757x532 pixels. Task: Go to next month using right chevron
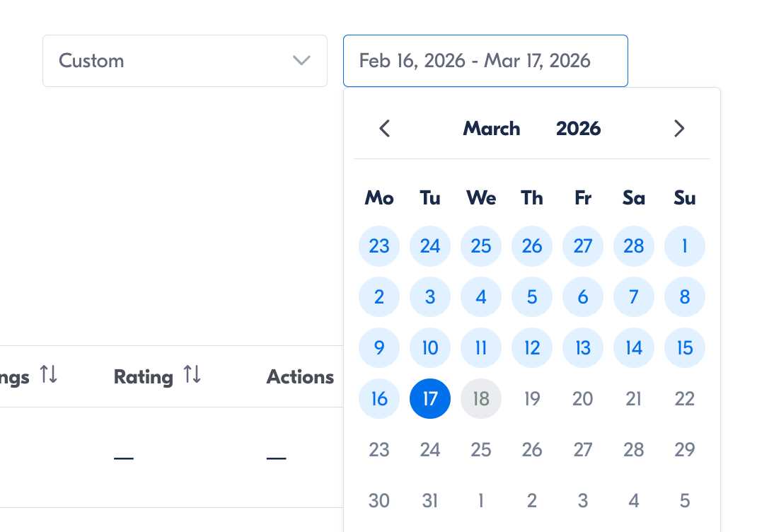679,129
